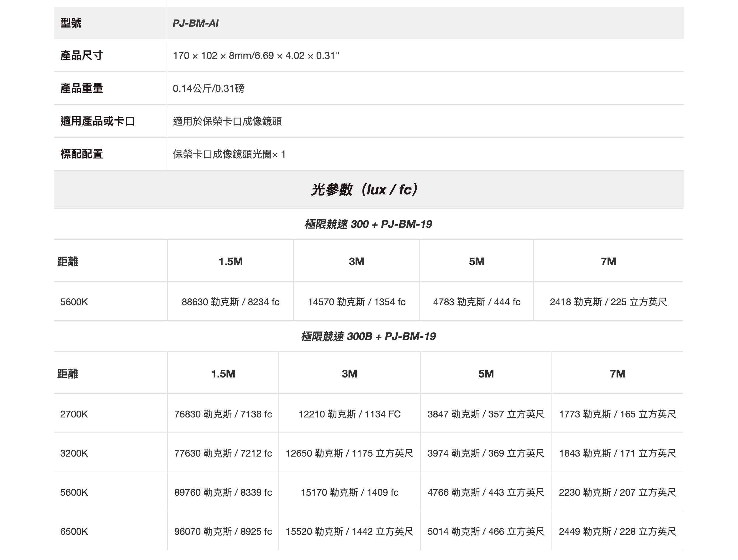This screenshot has width=738, height=560.
Task: Click the 適用產品或卡口 label
Action: pyautogui.click(x=97, y=121)
